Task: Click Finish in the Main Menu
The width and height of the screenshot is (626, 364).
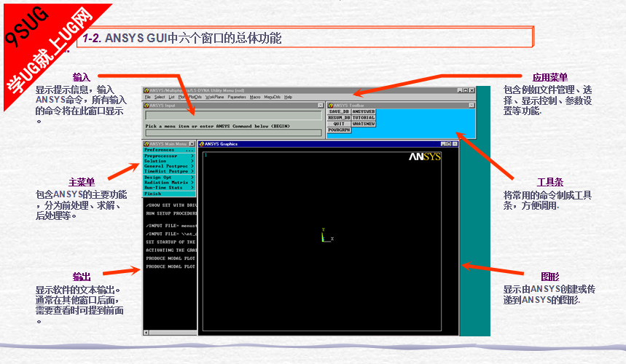Action: click(x=169, y=194)
